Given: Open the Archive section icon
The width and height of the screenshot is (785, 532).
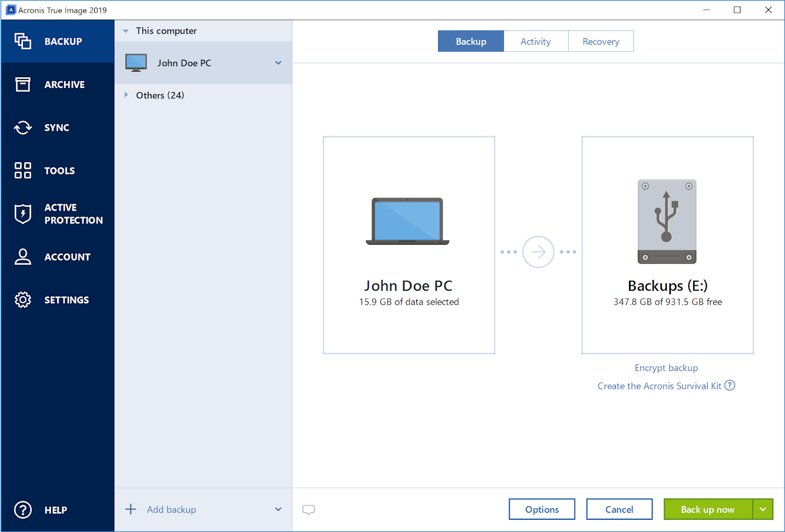Looking at the screenshot, I should (x=23, y=84).
